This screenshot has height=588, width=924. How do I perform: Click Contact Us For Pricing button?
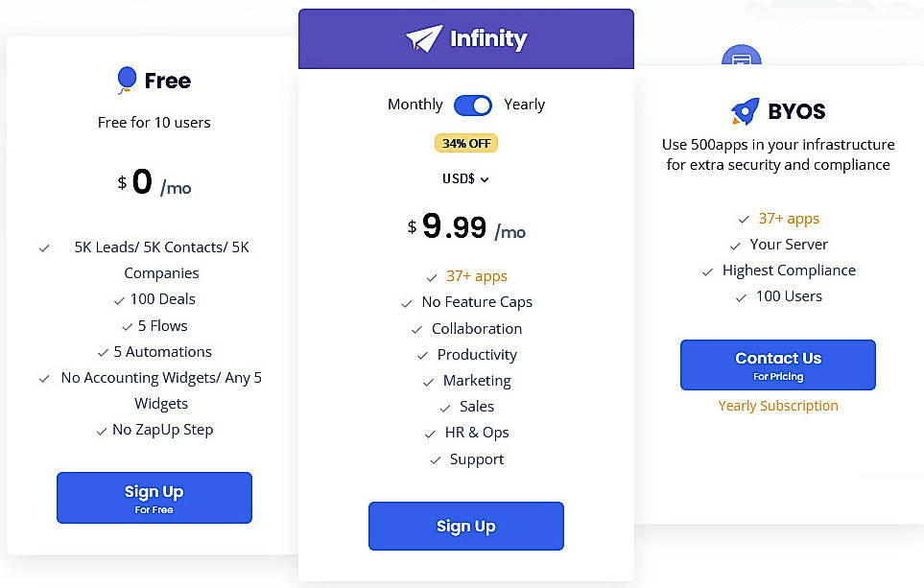coord(777,365)
